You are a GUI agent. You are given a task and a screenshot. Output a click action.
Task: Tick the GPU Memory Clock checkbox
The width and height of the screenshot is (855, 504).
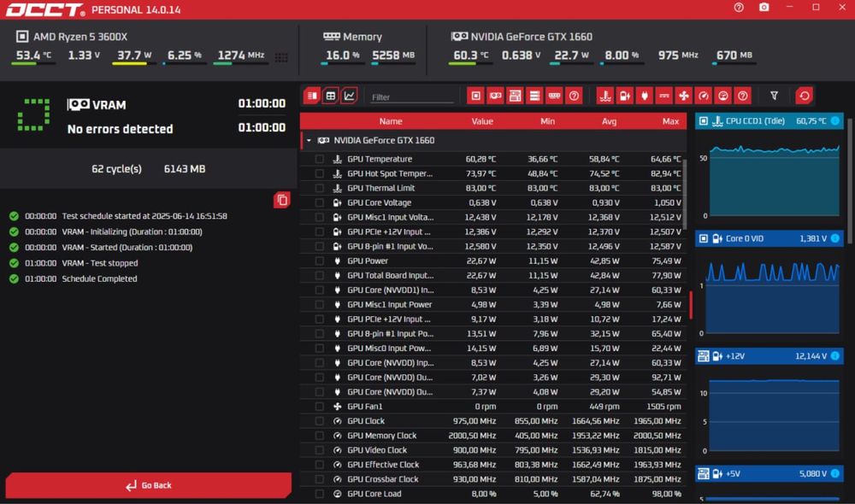pos(320,436)
